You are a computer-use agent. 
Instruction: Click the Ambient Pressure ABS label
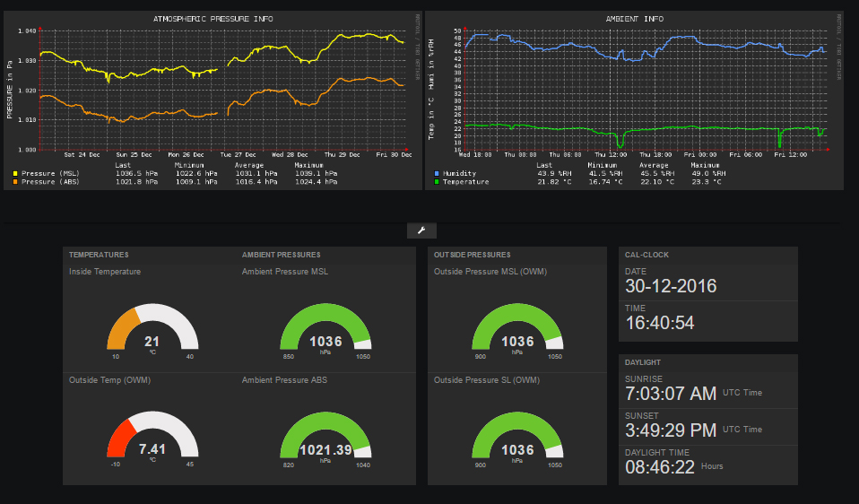coord(284,380)
